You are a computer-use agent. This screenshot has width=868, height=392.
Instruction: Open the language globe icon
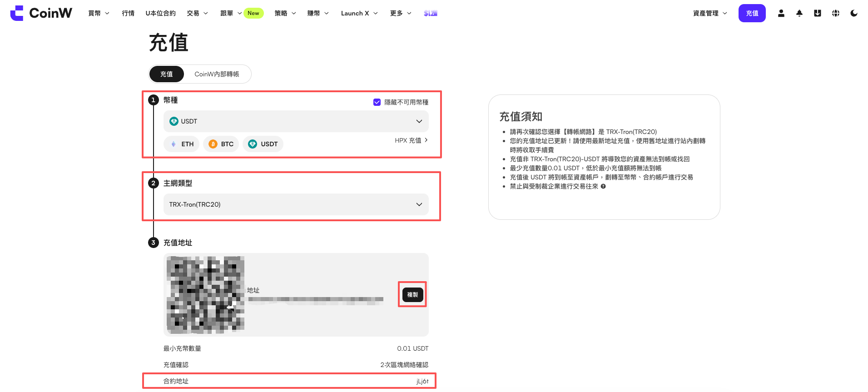(836, 13)
